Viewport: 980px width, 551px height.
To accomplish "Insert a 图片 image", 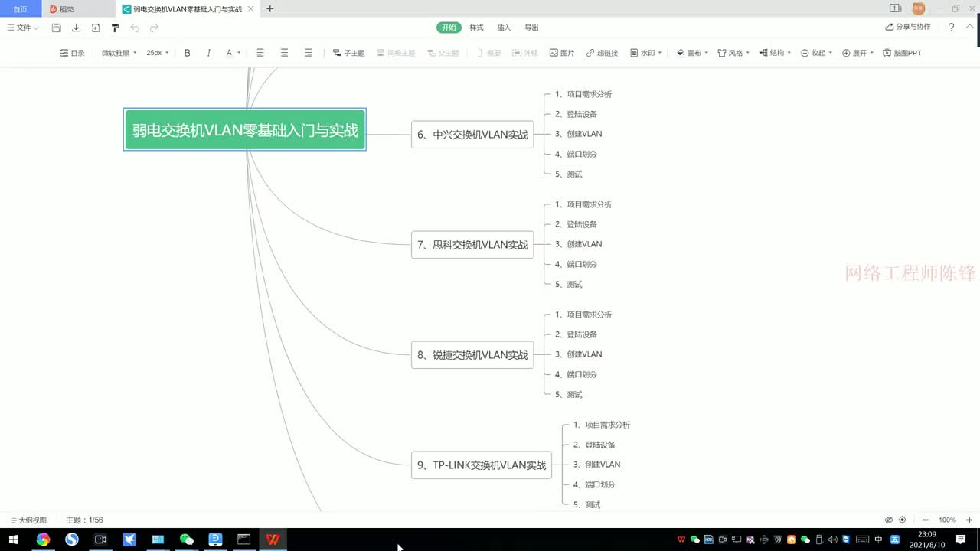I will [x=562, y=53].
